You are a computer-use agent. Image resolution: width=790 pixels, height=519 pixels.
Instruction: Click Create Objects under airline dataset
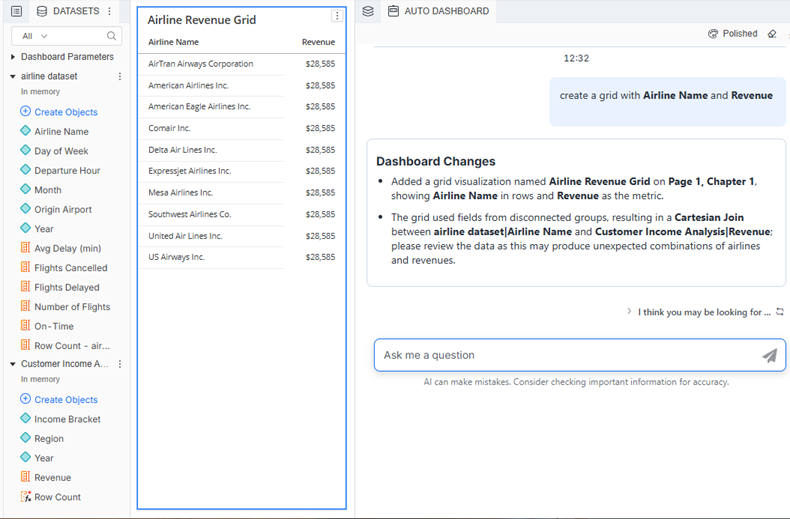65,112
